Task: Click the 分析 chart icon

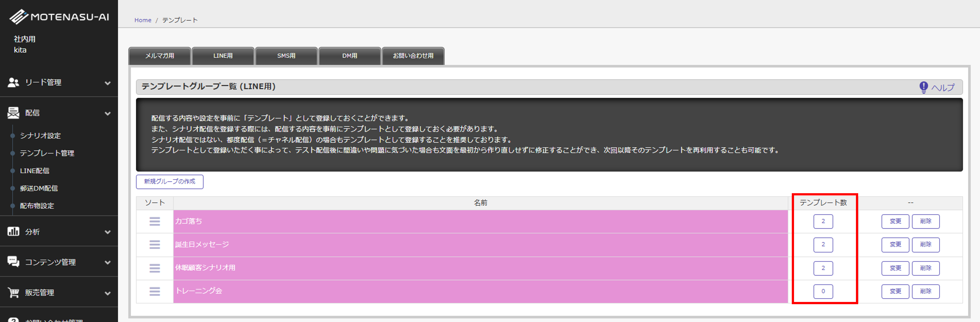Action: pos(13,231)
